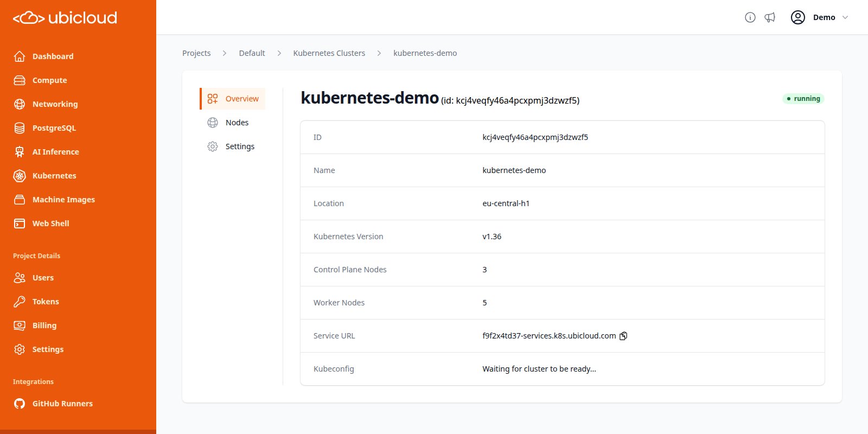This screenshot has width=868, height=434.
Task: Click the Location value eu-central-h1
Action: coord(506,203)
